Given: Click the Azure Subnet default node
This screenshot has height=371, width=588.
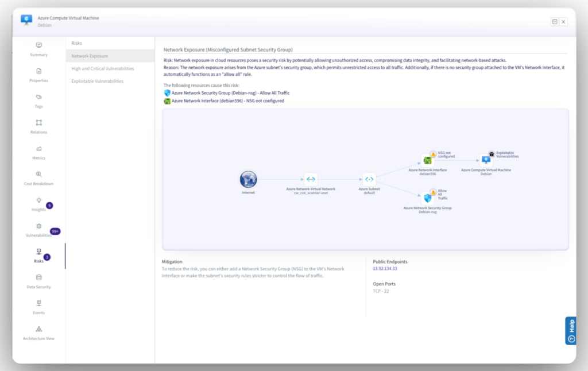Looking at the screenshot, I should point(369,179).
